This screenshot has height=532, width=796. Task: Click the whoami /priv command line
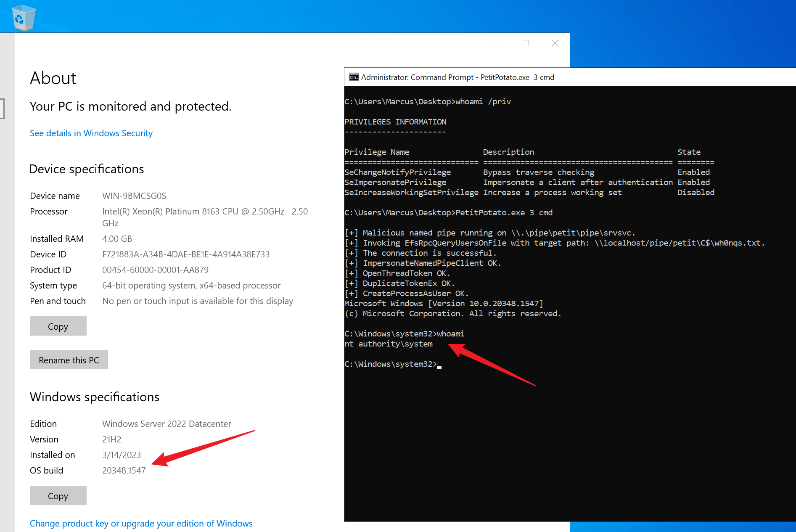428,102
